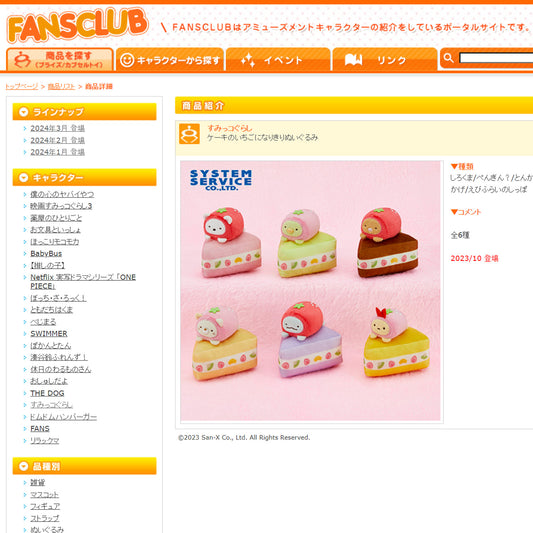Open the 2024年3月 登場 lineup link
The height and width of the screenshot is (533, 533).
[57, 128]
